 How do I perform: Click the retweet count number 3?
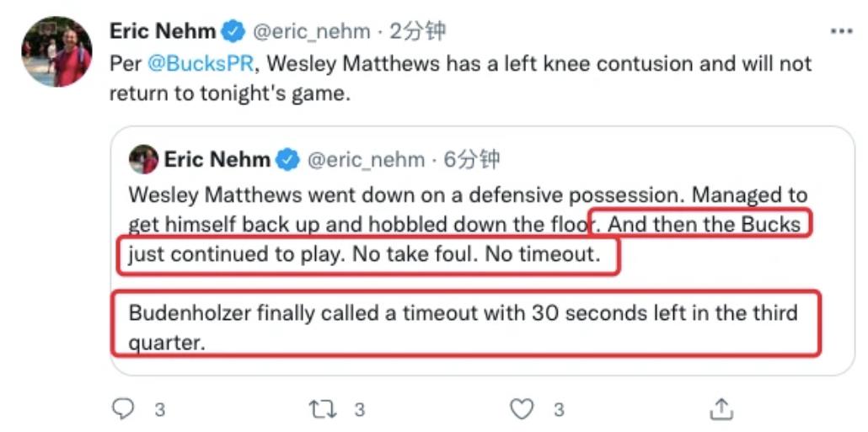tap(358, 410)
